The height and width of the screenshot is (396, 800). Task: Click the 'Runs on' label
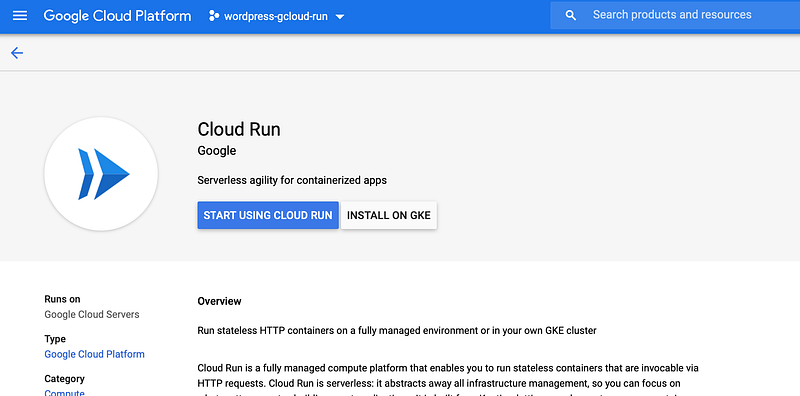62,299
